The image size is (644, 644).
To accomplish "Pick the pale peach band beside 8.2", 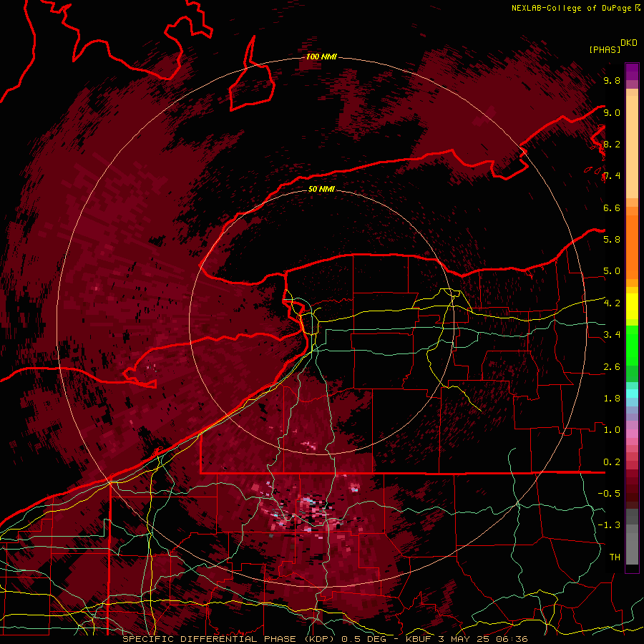I will click(x=632, y=147).
